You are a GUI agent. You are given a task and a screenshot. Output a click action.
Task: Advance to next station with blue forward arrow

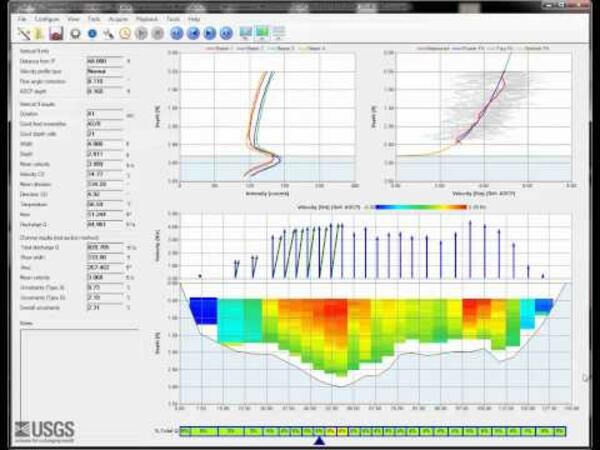(210, 33)
